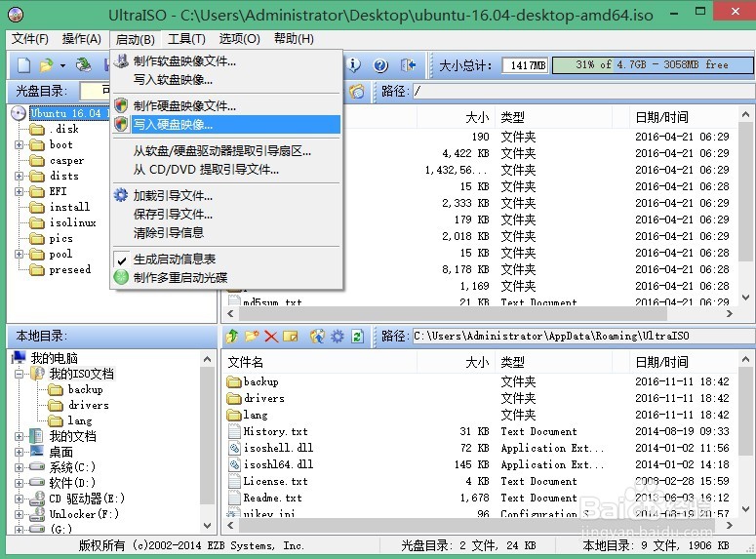Open the recent files dropdown arrow
The image size is (756, 559).
point(62,65)
